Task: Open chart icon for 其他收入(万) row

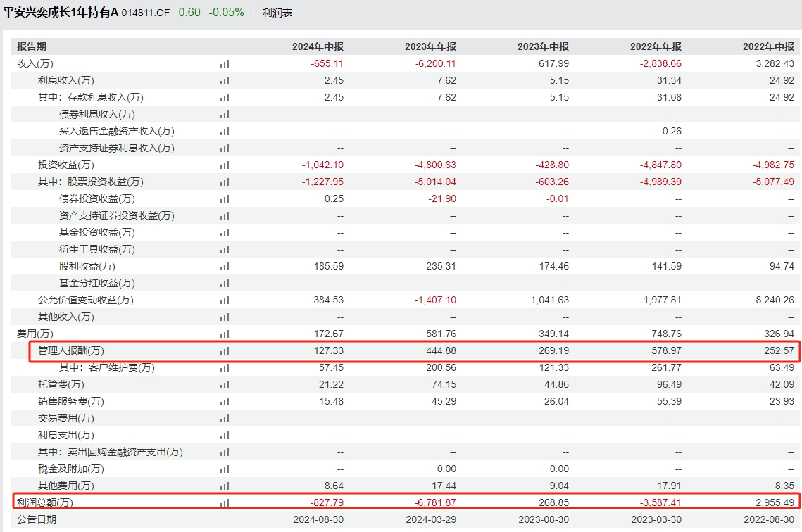Action: (225, 317)
